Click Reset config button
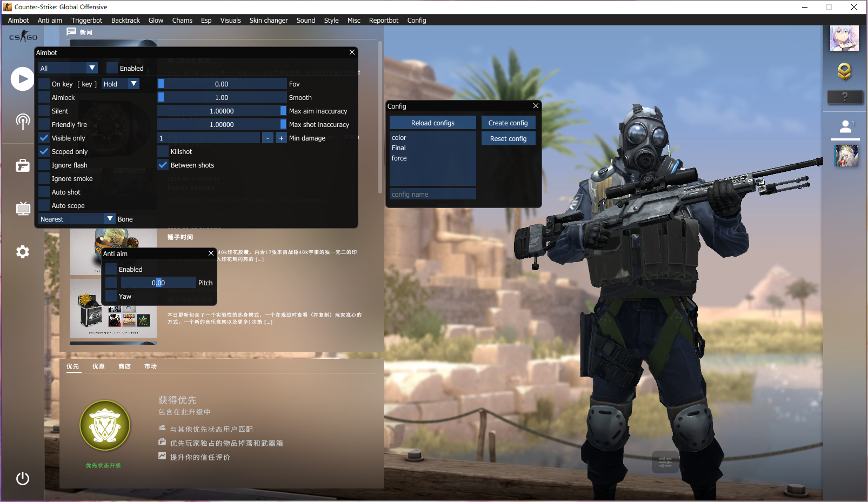Viewport: 868px width, 502px height. click(x=508, y=138)
